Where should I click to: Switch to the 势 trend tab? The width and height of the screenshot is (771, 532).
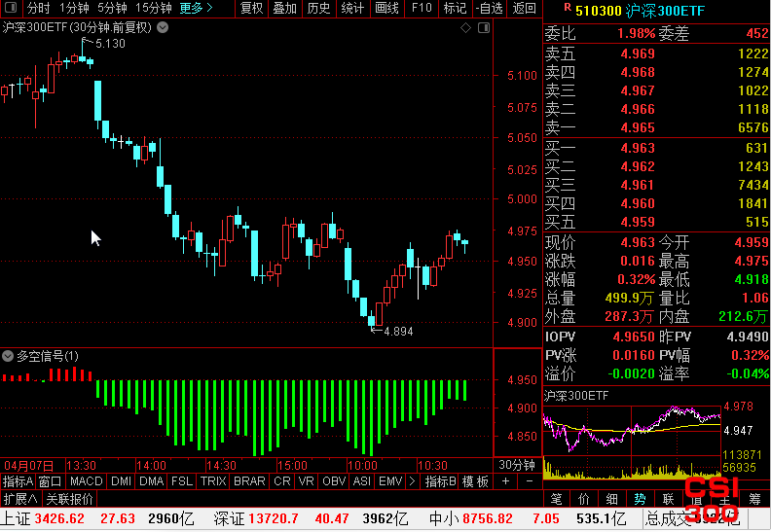pos(640,499)
